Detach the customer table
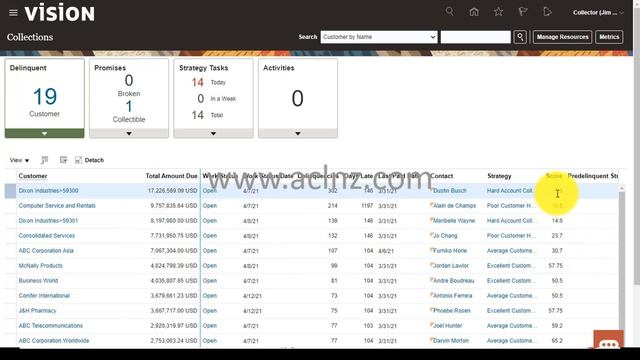 pos(89,160)
